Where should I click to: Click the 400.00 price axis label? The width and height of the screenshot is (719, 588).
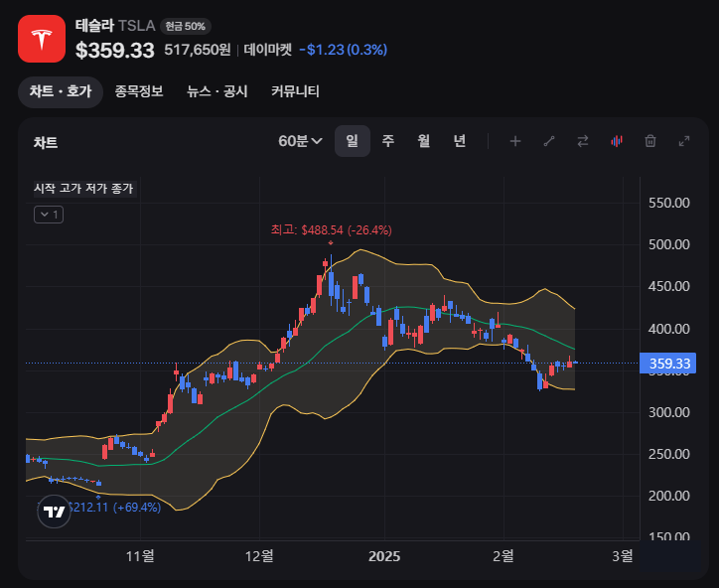click(x=669, y=329)
